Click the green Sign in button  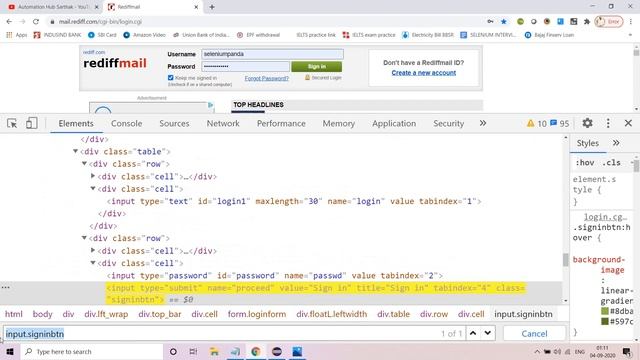[317, 67]
